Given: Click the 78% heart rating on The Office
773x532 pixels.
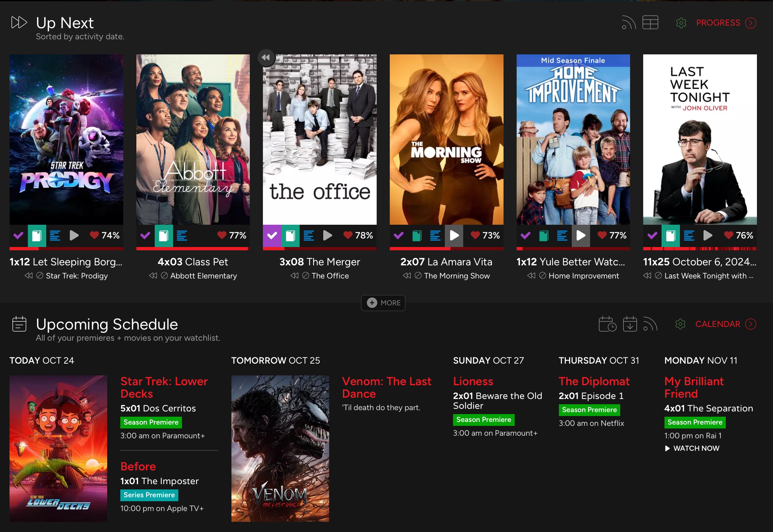Looking at the screenshot, I should [x=358, y=236].
